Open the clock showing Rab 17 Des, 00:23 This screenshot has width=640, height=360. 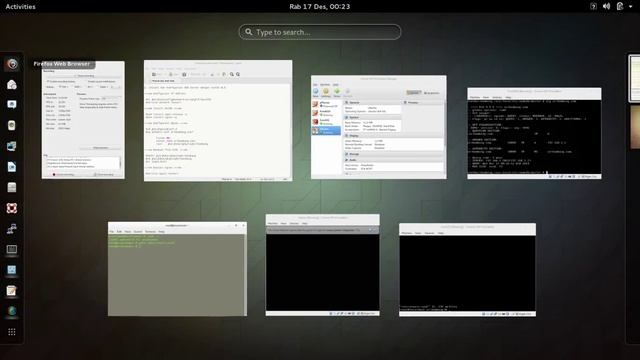pyautogui.click(x=320, y=7)
